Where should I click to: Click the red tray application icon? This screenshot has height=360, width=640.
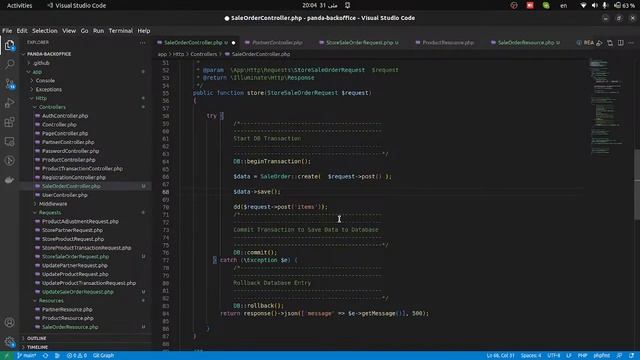pos(530,5)
